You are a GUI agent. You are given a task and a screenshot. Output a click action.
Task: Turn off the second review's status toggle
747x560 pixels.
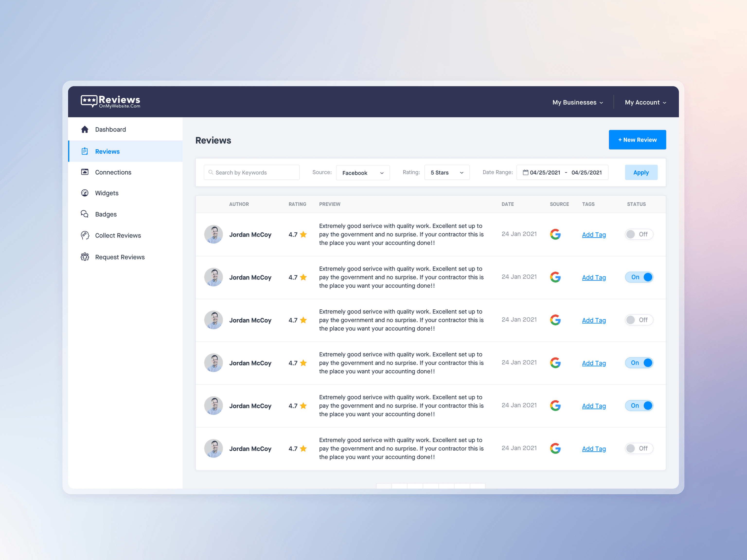(639, 277)
